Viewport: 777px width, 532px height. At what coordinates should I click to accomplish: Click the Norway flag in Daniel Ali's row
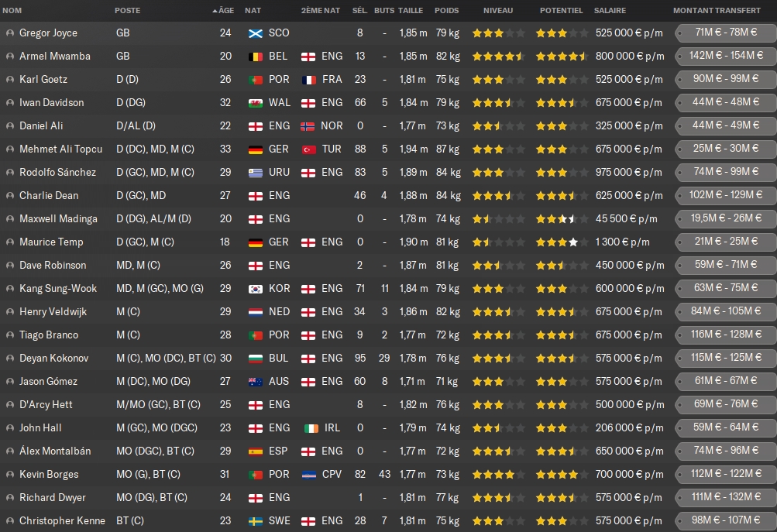(x=308, y=126)
